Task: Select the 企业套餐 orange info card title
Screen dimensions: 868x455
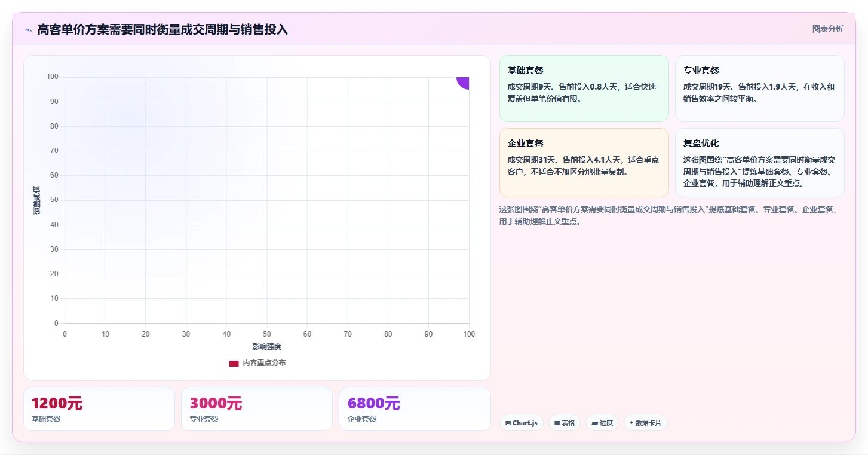Action: click(525, 143)
